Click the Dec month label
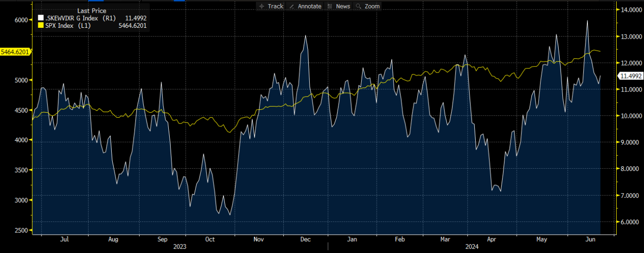 click(305, 239)
